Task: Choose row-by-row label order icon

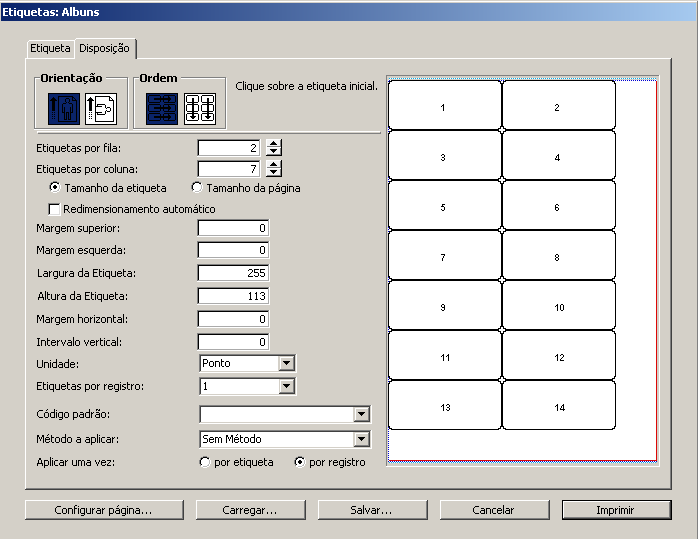Action: point(162,108)
